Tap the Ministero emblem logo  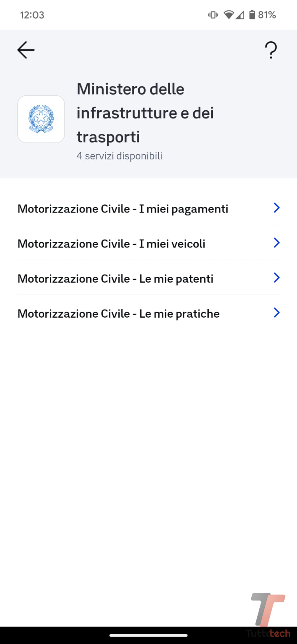(41, 119)
